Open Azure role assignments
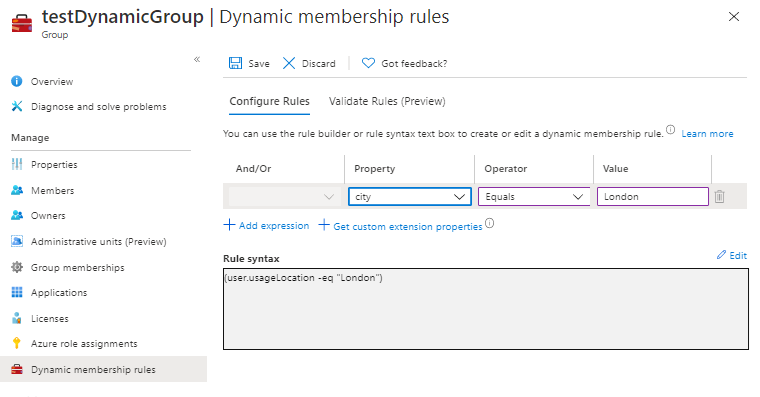This screenshot has height=397, width=760. [x=84, y=344]
